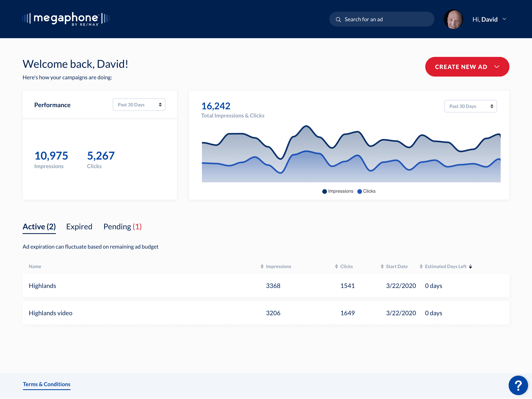The image size is (532, 399).
Task: Open chart card Past 30 Days dropdown
Action: tap(470, 106)
